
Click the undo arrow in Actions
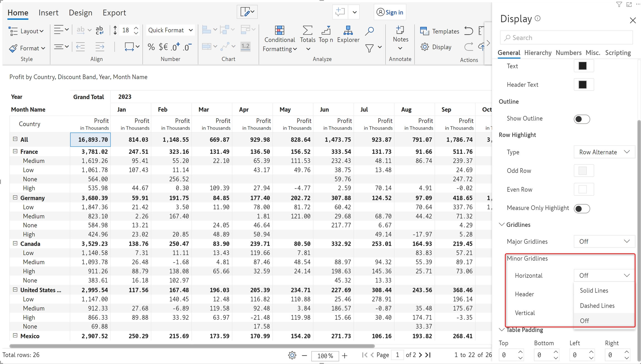pos(469,31)
